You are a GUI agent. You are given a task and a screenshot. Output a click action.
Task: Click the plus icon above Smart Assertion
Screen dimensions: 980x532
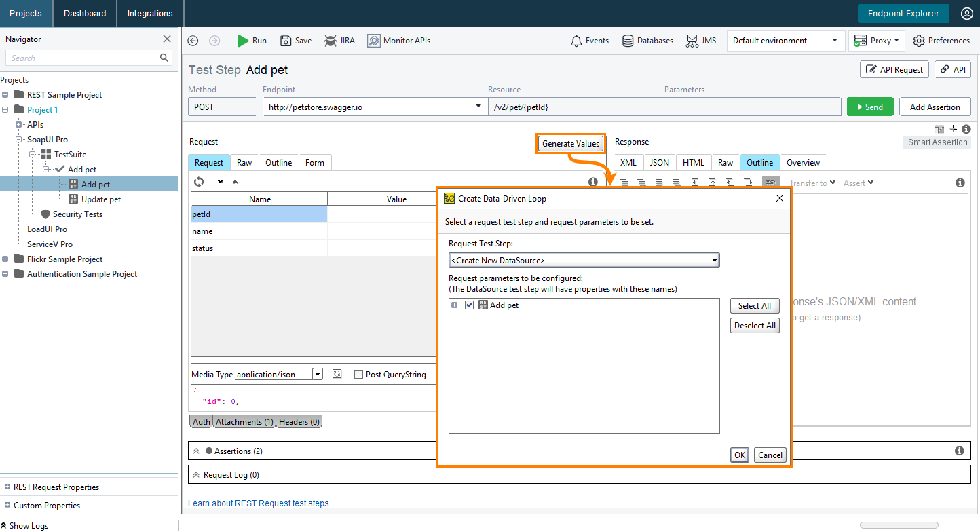point(954,129)
